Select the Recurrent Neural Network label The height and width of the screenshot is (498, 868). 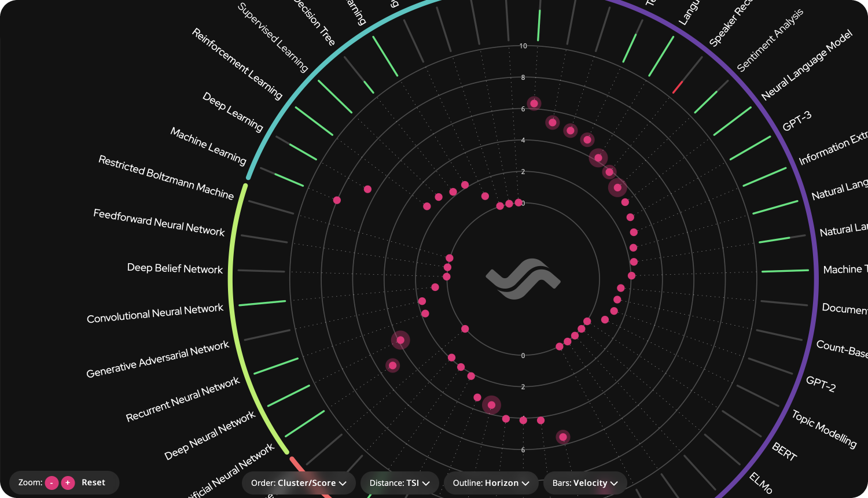[183, 399]
